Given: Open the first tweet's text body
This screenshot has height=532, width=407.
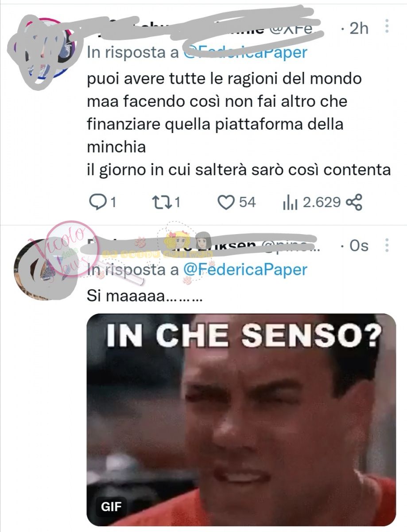Looking at the screenshot, I should pos(239,125).
